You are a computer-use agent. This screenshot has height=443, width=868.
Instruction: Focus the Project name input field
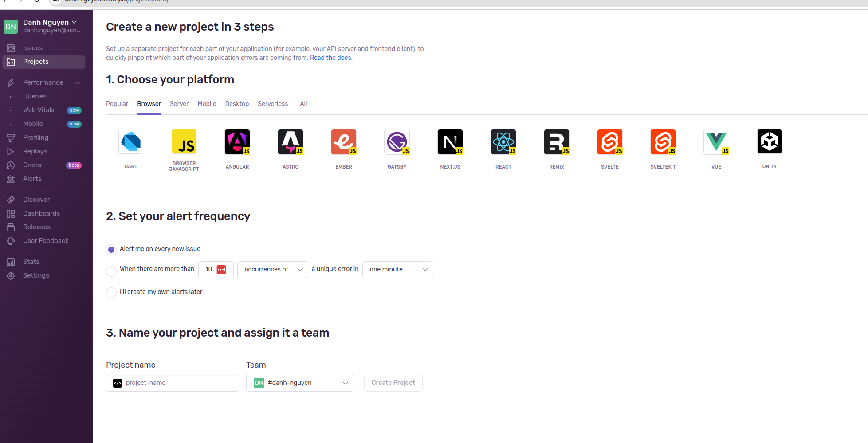point(173,383)
